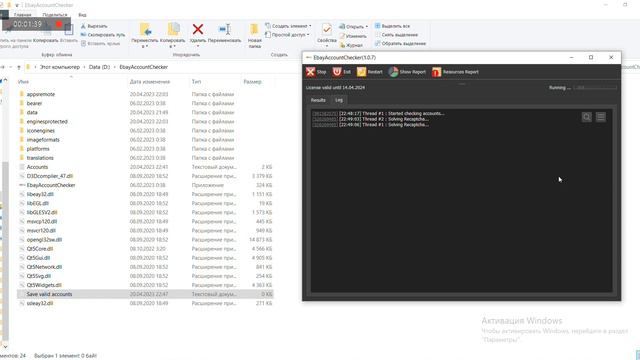Click the yellow Restart icon
The height and width of the screenshot is (360, 640).
click(x=361, y=72)
